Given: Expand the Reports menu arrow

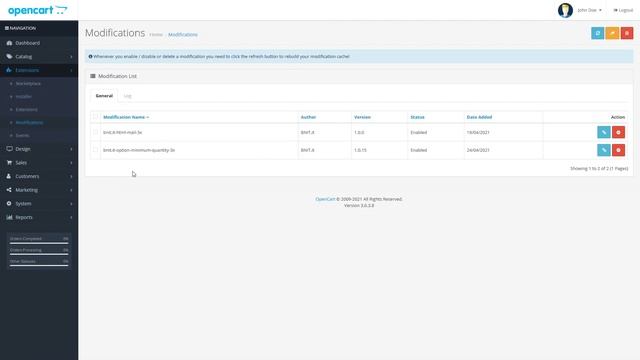Looking at the screenshot, I should [71, 217].
